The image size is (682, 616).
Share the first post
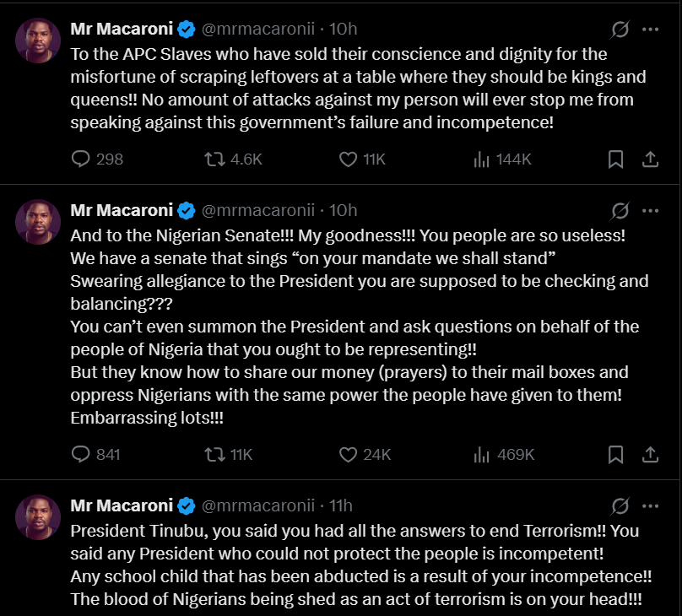tap(650, 159)
